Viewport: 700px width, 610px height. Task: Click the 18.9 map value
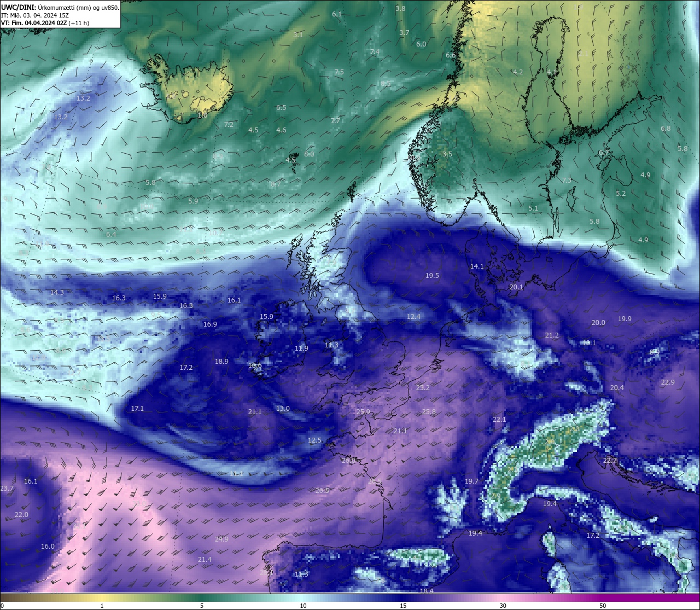pyautogui.click(x=221, y=361)
